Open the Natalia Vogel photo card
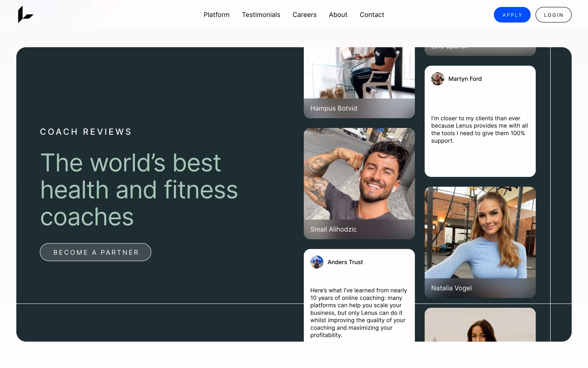The image size is (588, 368). [x=480, y=242]
